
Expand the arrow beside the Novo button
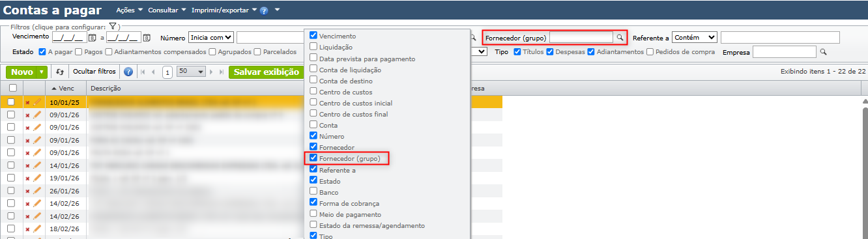point(42,72)
